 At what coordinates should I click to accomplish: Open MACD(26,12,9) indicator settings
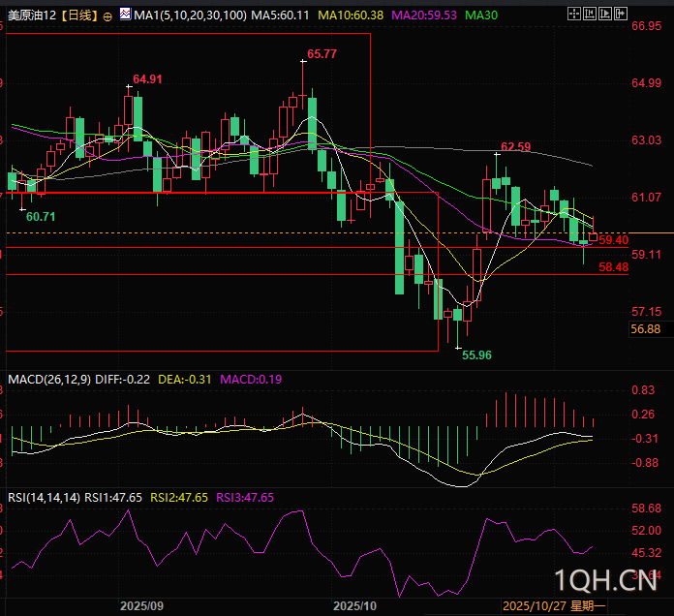49,380
